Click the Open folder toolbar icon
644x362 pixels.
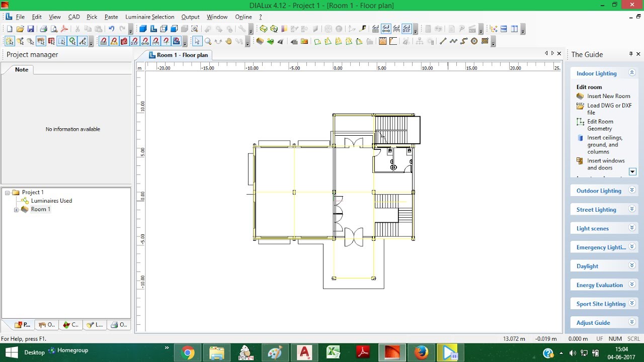point(20,29)
